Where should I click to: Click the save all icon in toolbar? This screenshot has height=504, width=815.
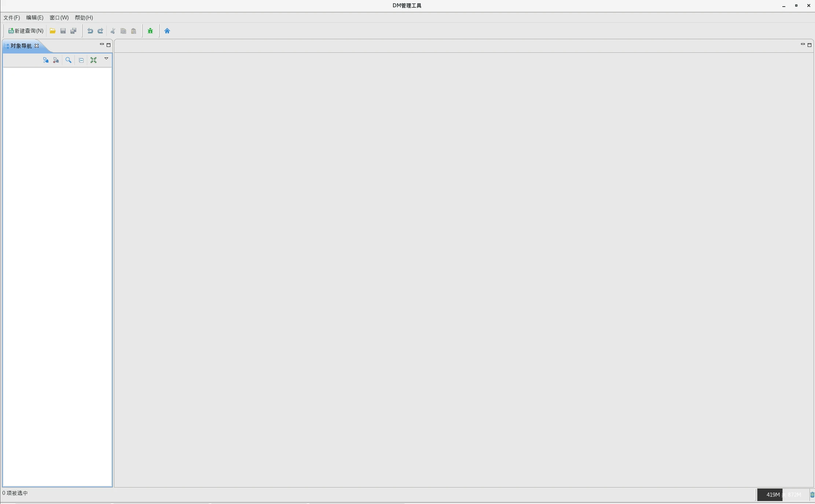click(x=73, y=31)
